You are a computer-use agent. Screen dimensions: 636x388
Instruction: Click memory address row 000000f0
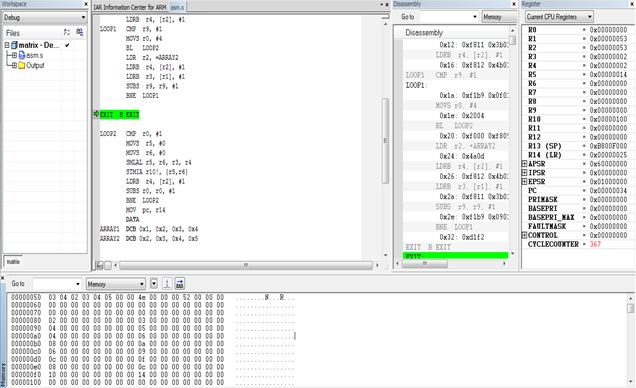[x=118, y=374]
